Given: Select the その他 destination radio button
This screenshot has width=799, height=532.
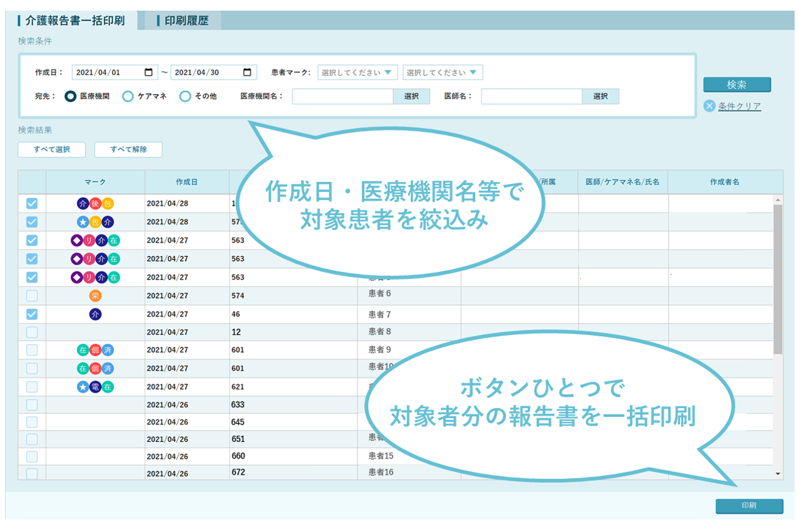Looking at the screenshot, I should coord(185,96).
